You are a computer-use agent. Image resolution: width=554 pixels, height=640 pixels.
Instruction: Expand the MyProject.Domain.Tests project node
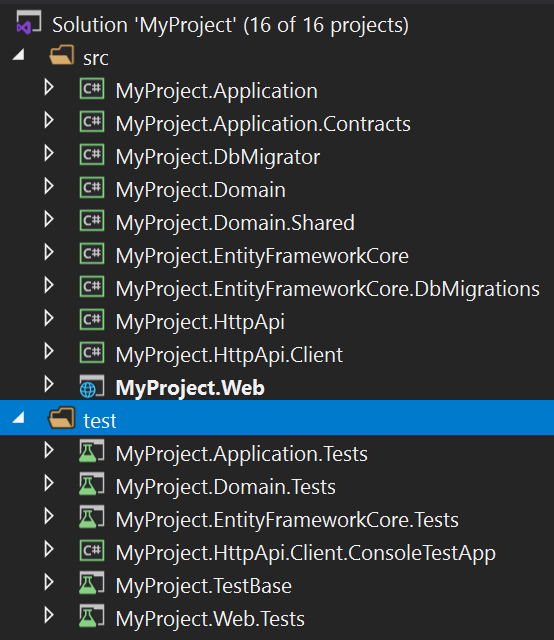[49, 484]
